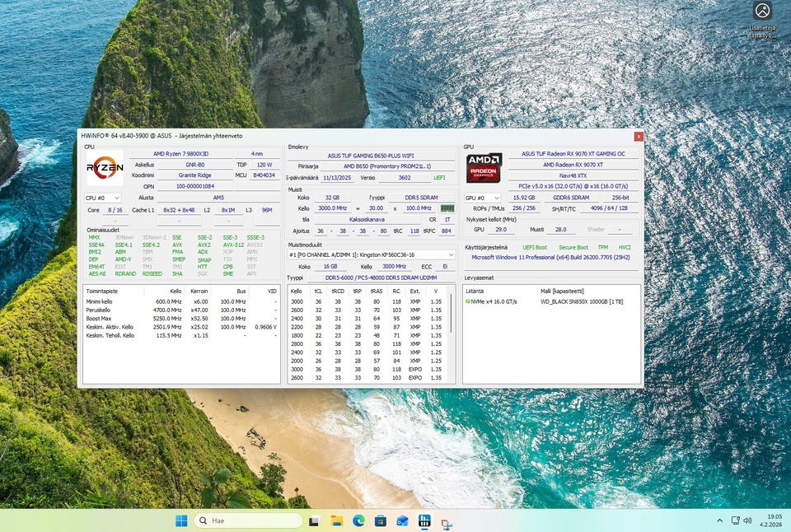Click the AMD Radeon Graphics logo

pyautogui.click(x=484, y=168)
